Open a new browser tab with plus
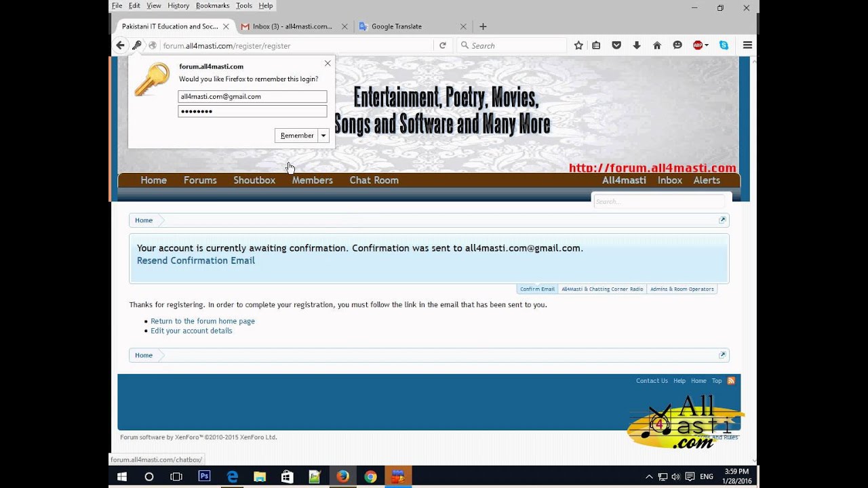Image resolution: width=868 pixels, height=488 pixels. coord(483,26)
